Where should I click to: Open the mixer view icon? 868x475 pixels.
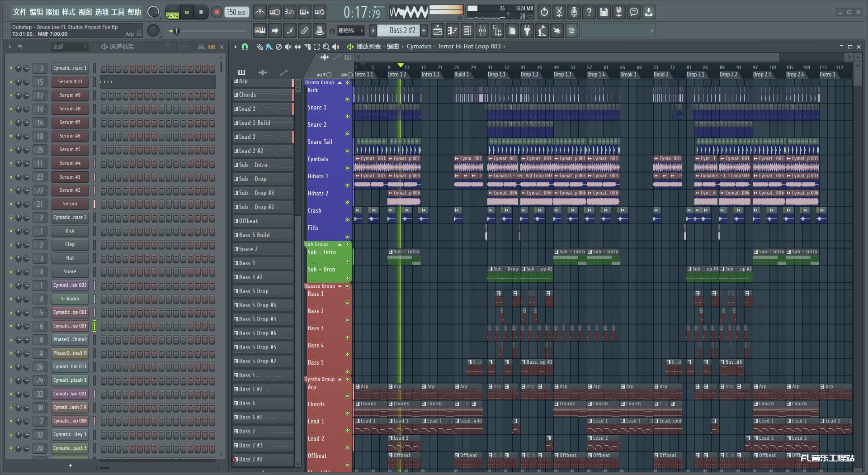pyautogui.click(x=482, y=31)
